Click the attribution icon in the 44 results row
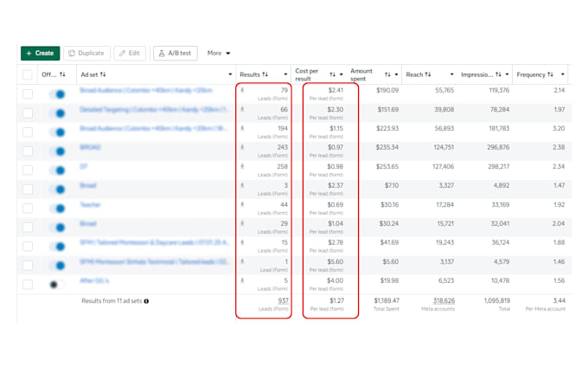588x366 pixels. 242,204
